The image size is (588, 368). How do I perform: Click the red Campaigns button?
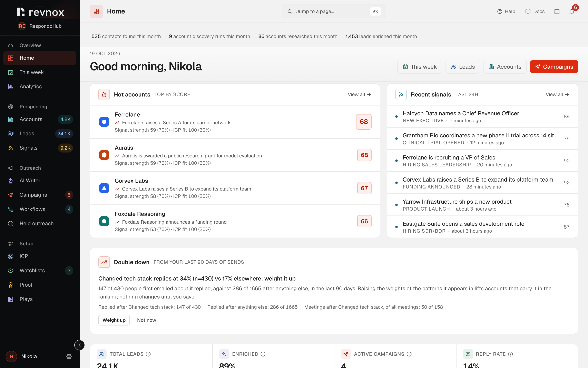(x=554, y=67)
